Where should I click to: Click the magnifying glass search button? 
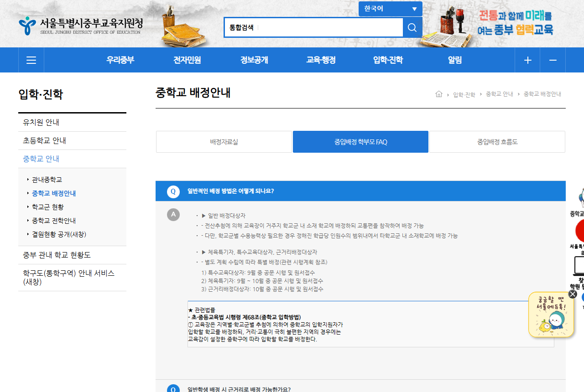click(412, 28)
